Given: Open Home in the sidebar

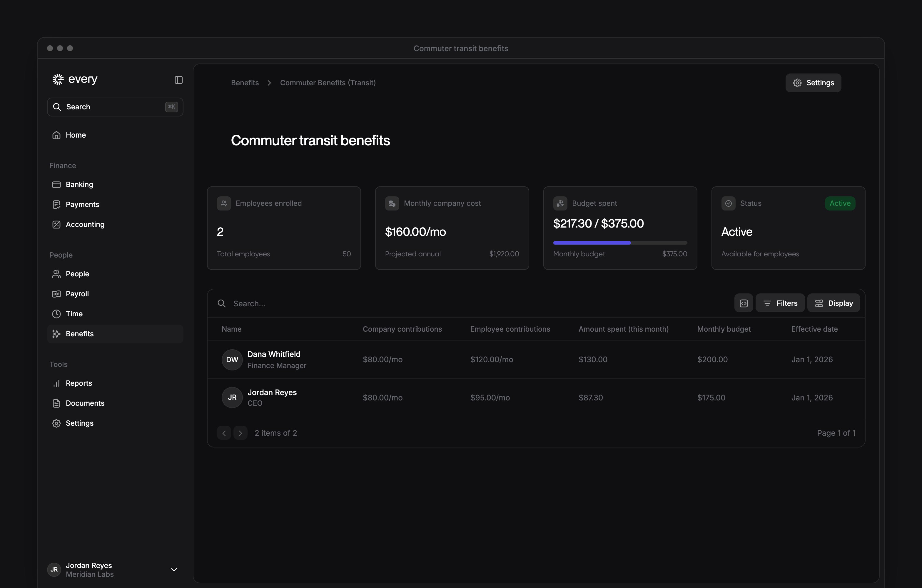Looking at the screenshot, I should tap(115, 135).
